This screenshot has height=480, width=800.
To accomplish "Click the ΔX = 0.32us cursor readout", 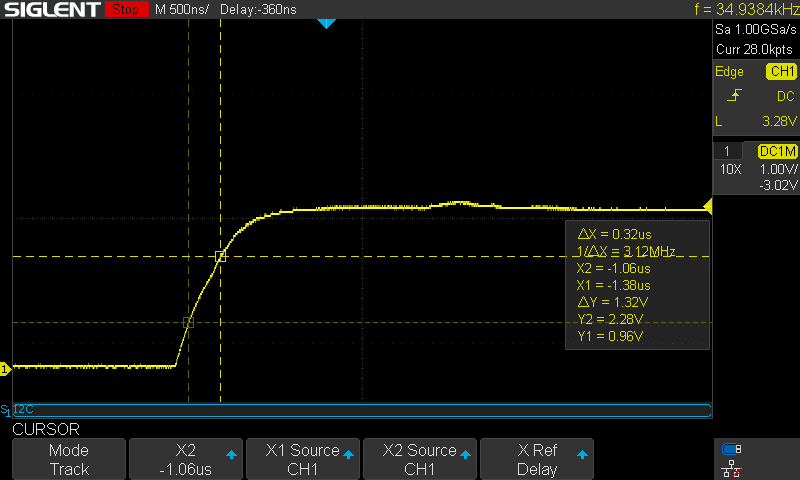I will coord(614,235).
